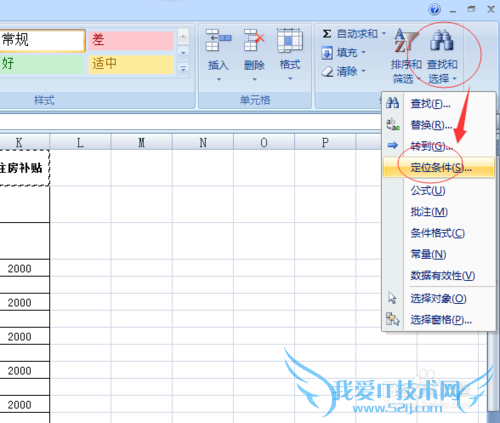Click the 住房补贴 header cell

click(25, 168)
